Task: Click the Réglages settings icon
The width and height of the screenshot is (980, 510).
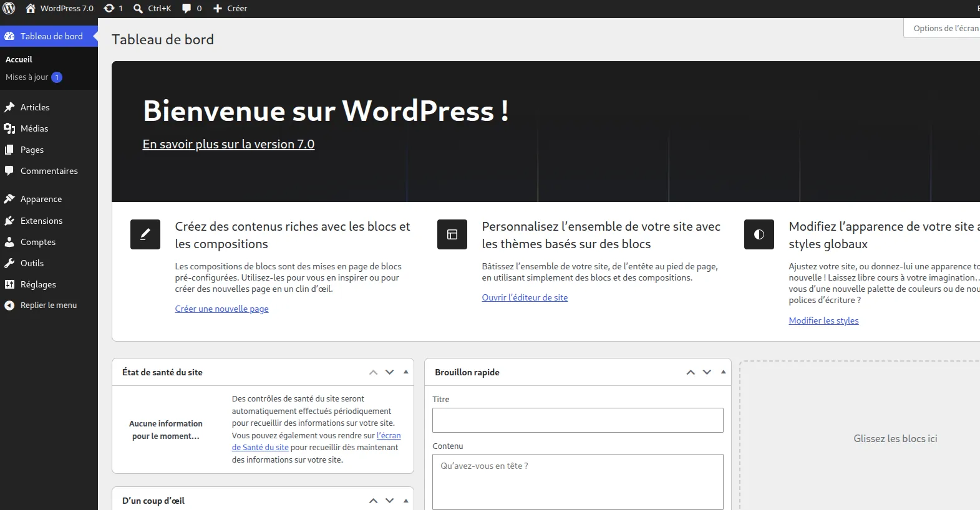Action: click(x=9, y=284)
